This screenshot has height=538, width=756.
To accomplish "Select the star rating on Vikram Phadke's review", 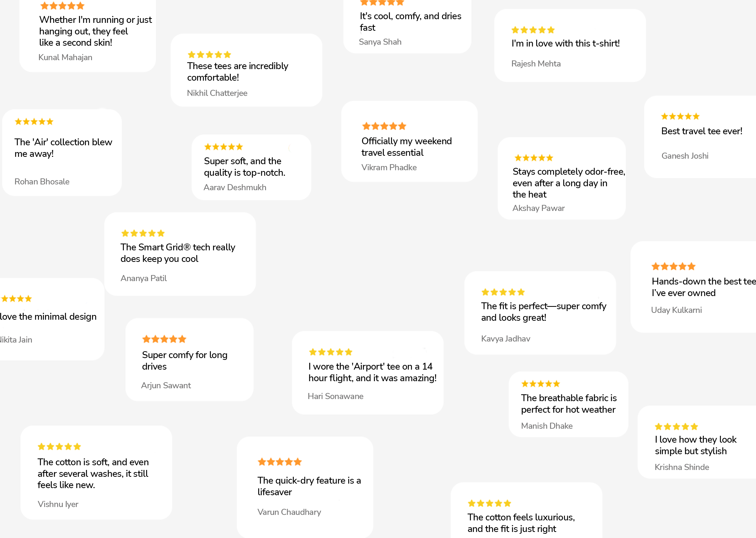I will pos(384,126).
